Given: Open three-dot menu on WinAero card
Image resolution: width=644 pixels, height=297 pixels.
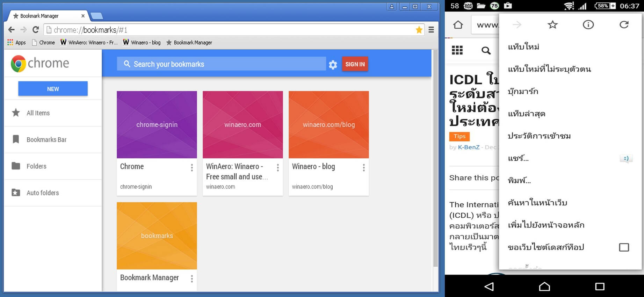Looking at the screenshot, I should coord(278,168).
